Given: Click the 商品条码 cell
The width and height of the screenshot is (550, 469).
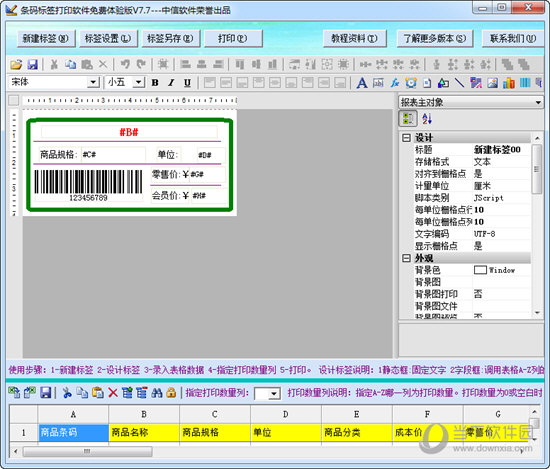Looking at the screenshot, I should coord(73,433).
